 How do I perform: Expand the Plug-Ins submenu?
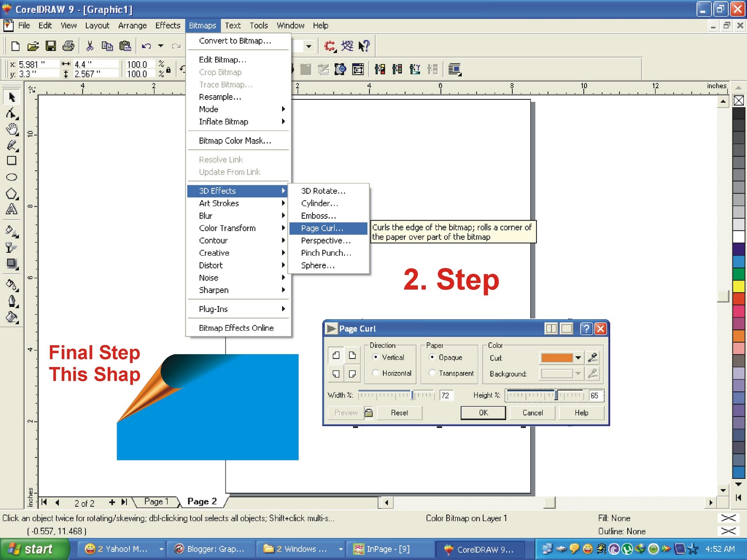click(238, 309)
